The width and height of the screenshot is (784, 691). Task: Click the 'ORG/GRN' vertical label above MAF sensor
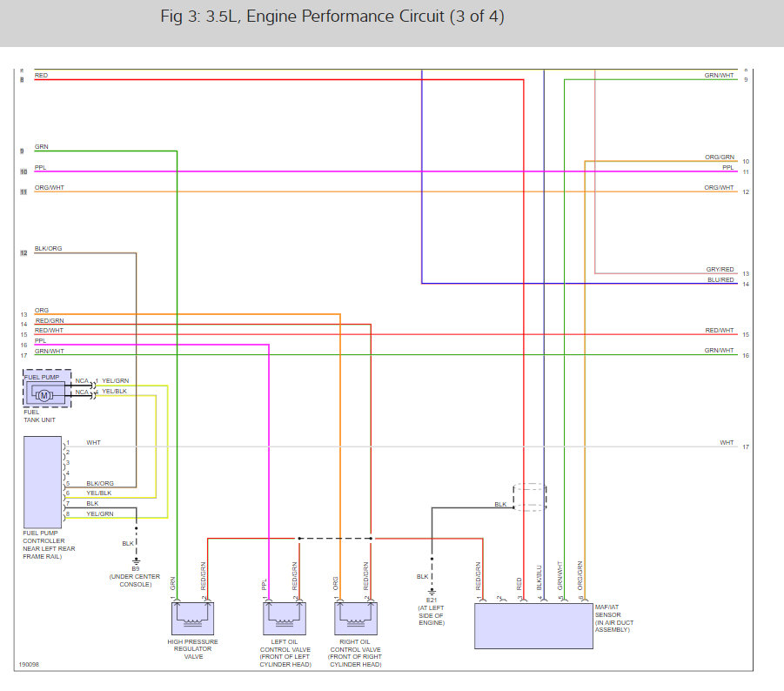coord(580,575)
